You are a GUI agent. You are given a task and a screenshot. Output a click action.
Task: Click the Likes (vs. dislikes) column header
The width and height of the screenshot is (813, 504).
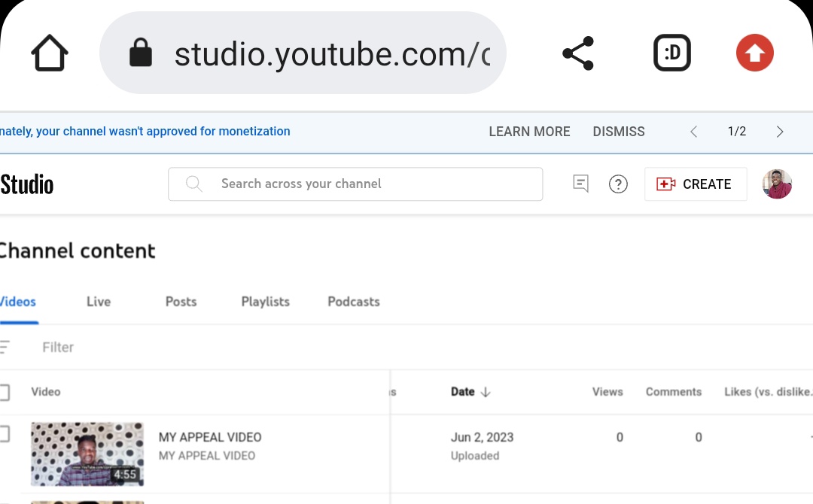click(769, 392)
